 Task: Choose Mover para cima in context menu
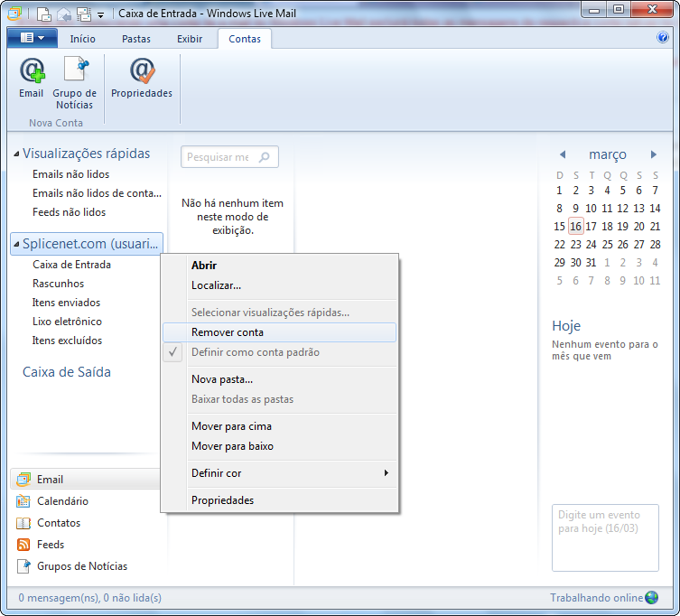coord(279,426)
